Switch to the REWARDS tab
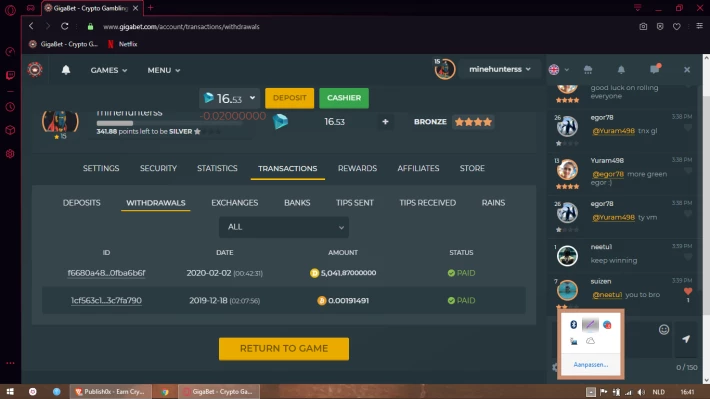Screen dimensions: 710x399 357,168
